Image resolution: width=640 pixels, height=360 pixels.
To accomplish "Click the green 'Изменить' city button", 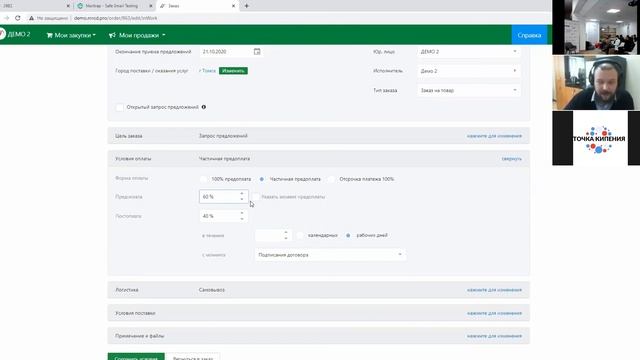I will [x=233, y=71].
